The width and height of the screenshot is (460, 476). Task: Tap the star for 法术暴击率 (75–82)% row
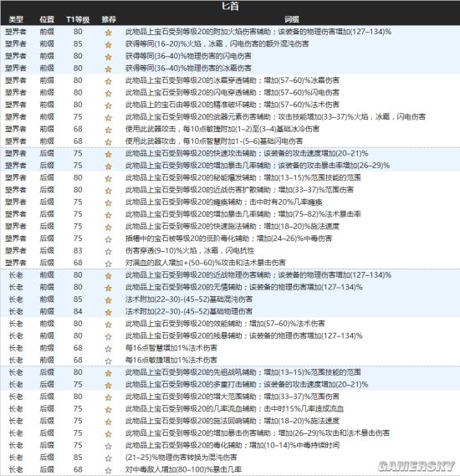tap(109, 215)
